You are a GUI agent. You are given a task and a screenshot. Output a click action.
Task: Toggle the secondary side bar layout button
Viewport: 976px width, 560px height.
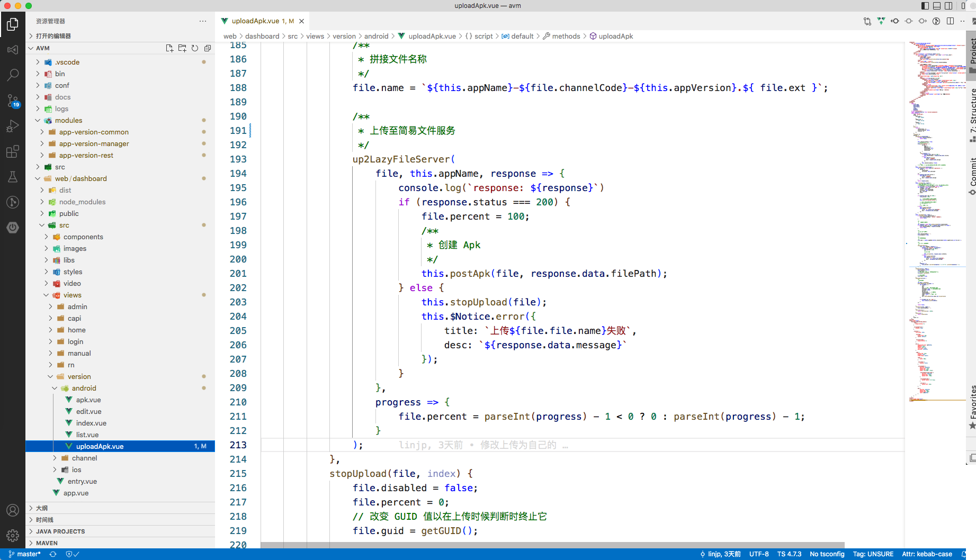(948, 6)
